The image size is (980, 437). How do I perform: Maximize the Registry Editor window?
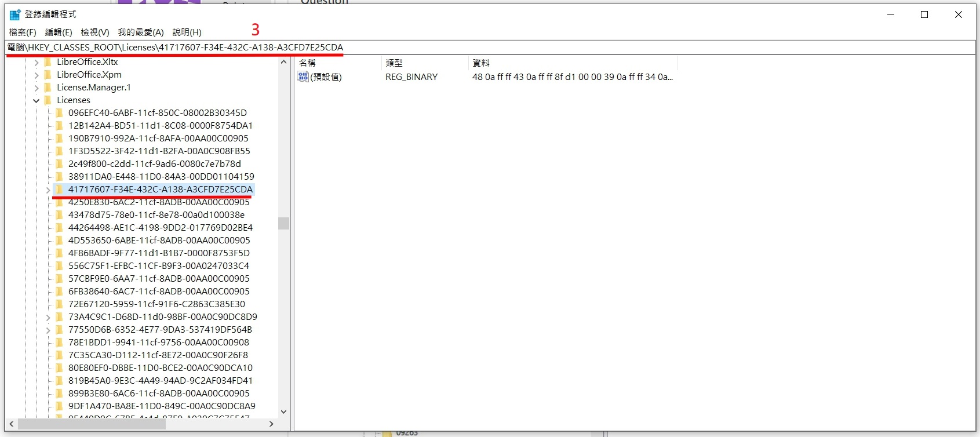point(924,14)
